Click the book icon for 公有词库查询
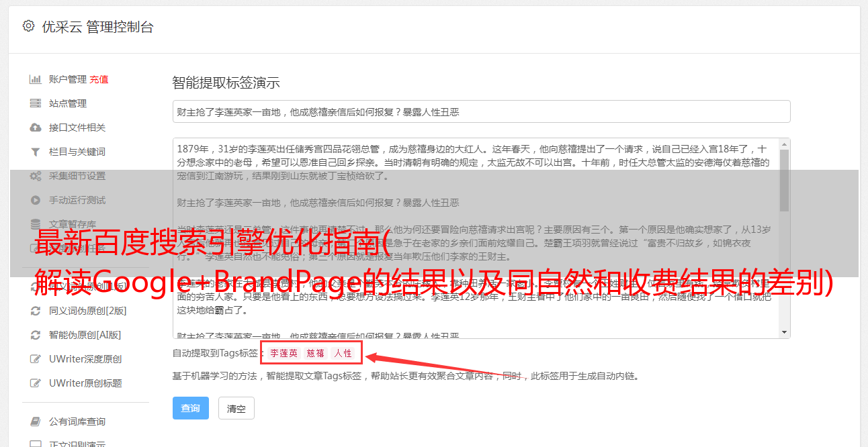 point(35,421)
